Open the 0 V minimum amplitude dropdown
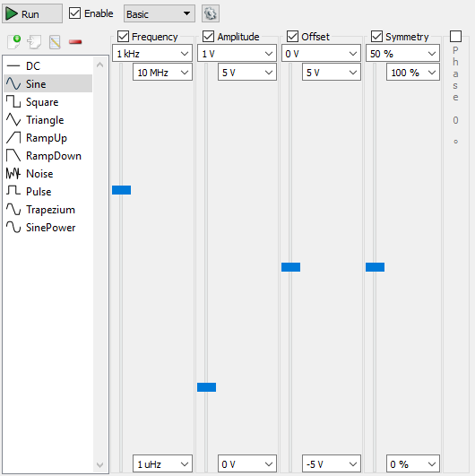 [x=247, y=463]
